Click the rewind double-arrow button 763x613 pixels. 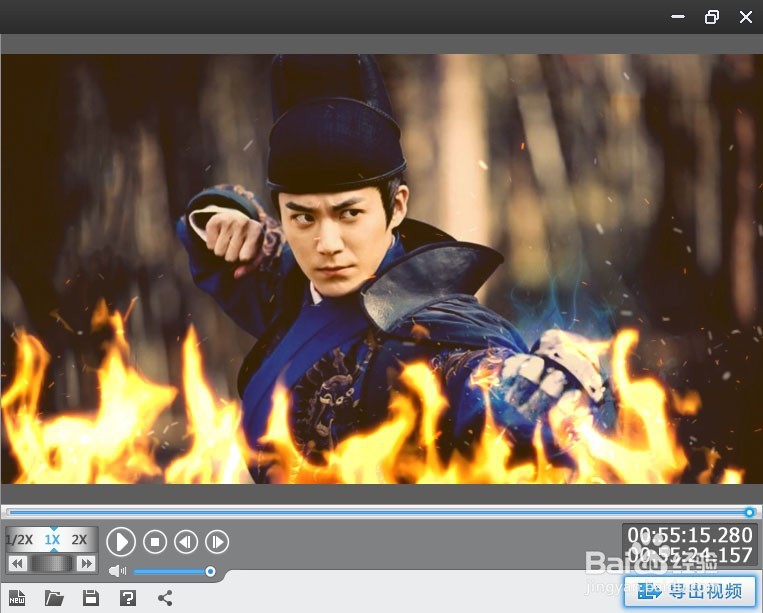(x=17, y=563)
